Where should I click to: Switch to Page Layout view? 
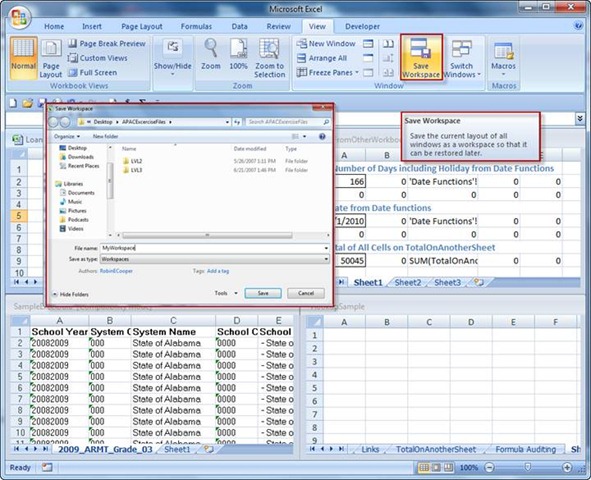[x=51, y=59]
